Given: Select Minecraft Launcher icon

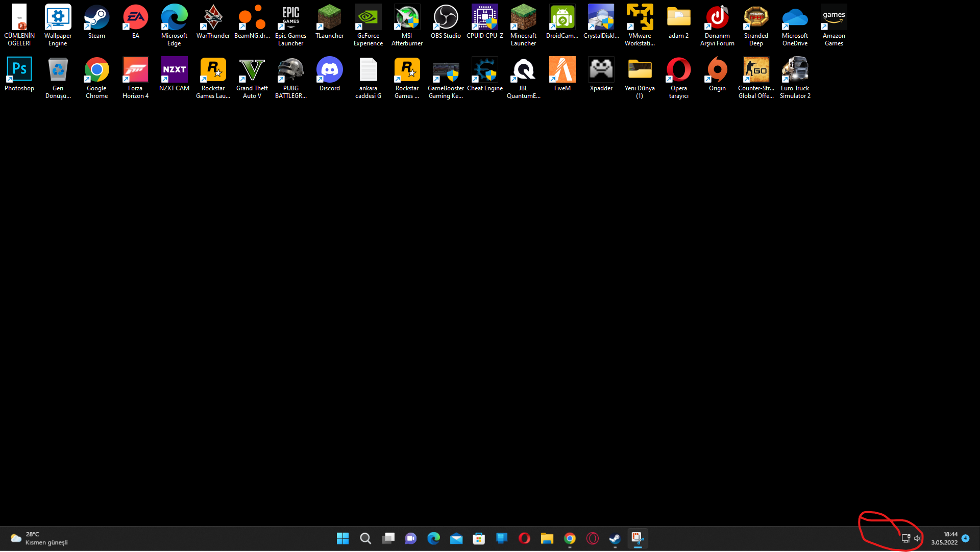Looking at the screenshot, I should (x=523, y=26).
